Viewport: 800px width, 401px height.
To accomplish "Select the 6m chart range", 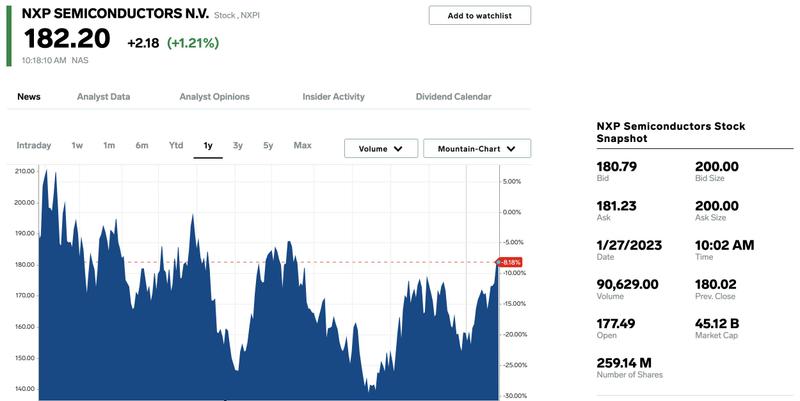I will pyautogui.click(x=142, y=145).
